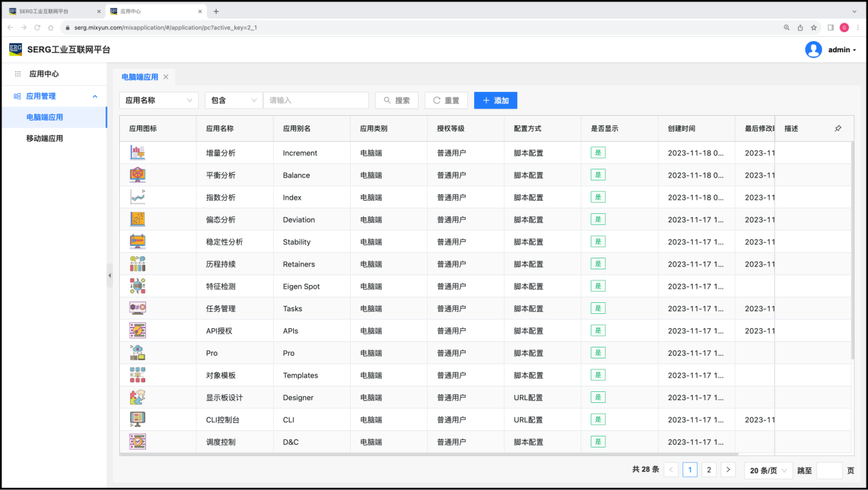Click the browser page reload icon
The height and width of the screenshot is (490, 868).
tap(37, 27)
